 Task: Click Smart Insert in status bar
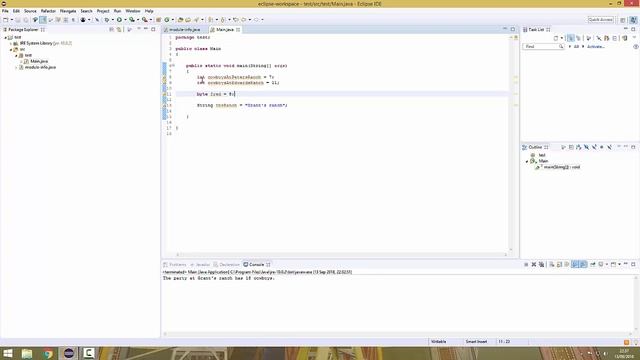coord(476,342)
